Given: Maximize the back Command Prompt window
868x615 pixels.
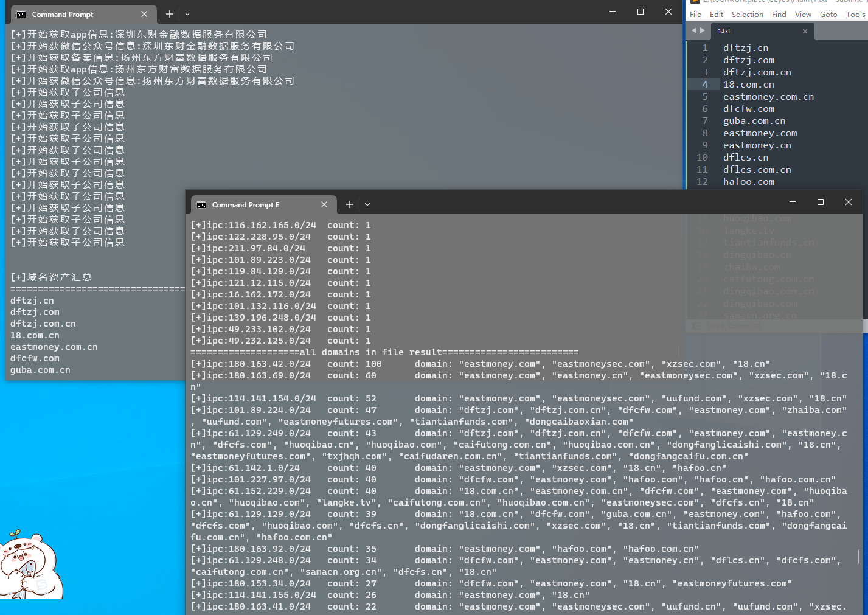Looking at the screenshot, I should tap(641, 12).
